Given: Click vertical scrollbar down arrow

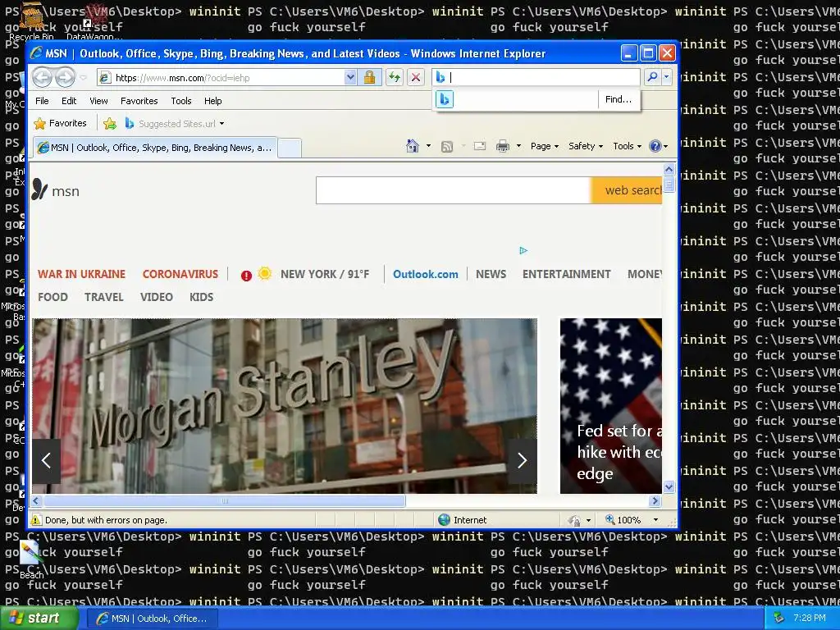Looking at the screenshot, I should 669,486.
